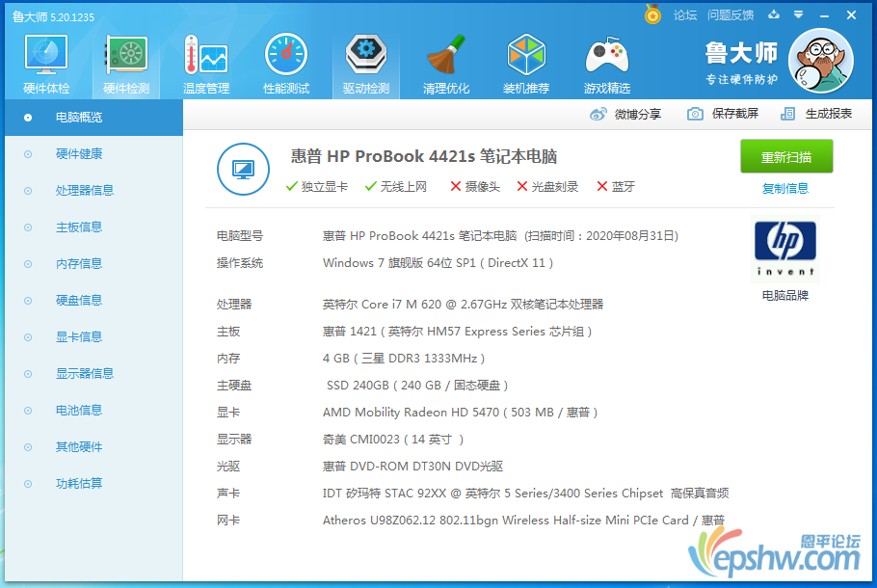
Task: Click memory text 4 GB 三星 DDR3
Action: click(403, 359)
